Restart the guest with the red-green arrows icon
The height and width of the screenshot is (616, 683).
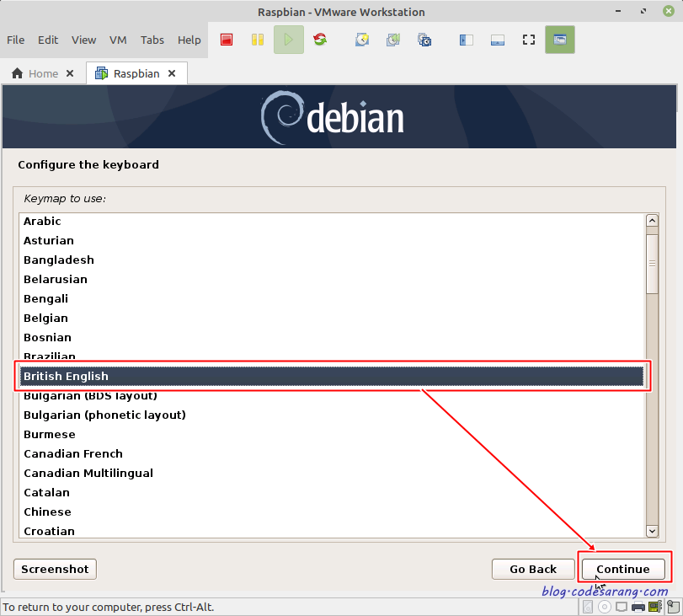(x=320, y=40)
